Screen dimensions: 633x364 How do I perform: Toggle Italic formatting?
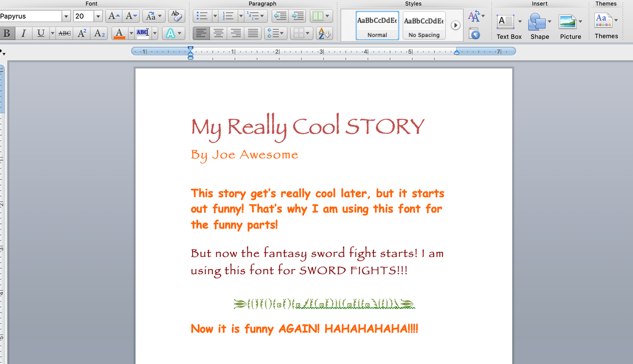23,33
